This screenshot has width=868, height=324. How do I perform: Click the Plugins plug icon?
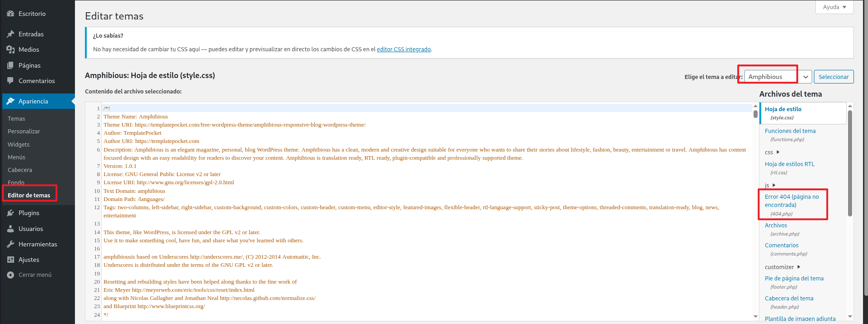tap(10, 213)
